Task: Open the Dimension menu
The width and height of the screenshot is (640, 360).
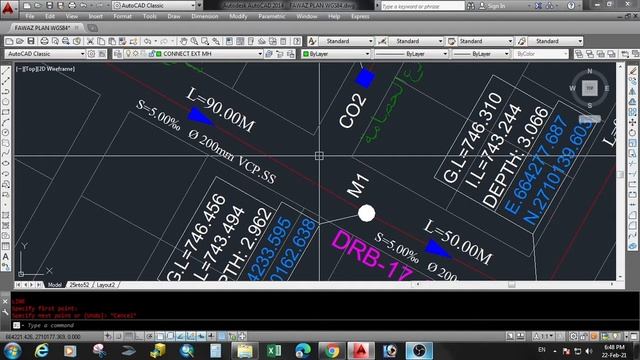Action: point(205,16)
